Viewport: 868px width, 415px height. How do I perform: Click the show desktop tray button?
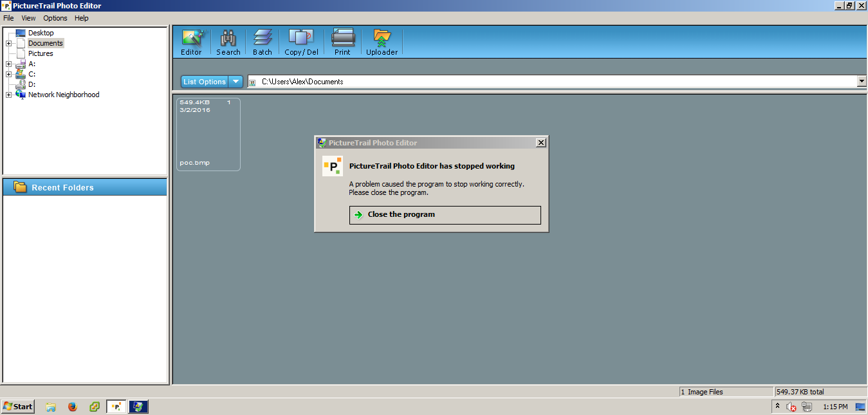(860, 407)
